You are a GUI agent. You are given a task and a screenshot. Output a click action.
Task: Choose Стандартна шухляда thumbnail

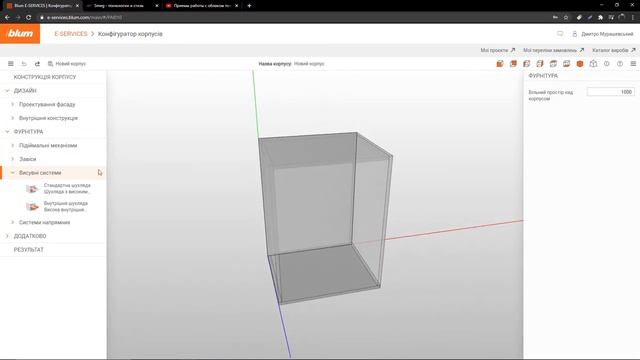pyautogui.click(x=32, y=189)
